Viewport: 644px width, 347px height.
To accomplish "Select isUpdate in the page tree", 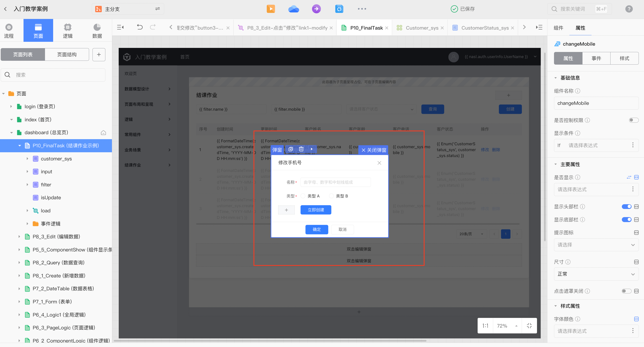I will coord(51,198).
